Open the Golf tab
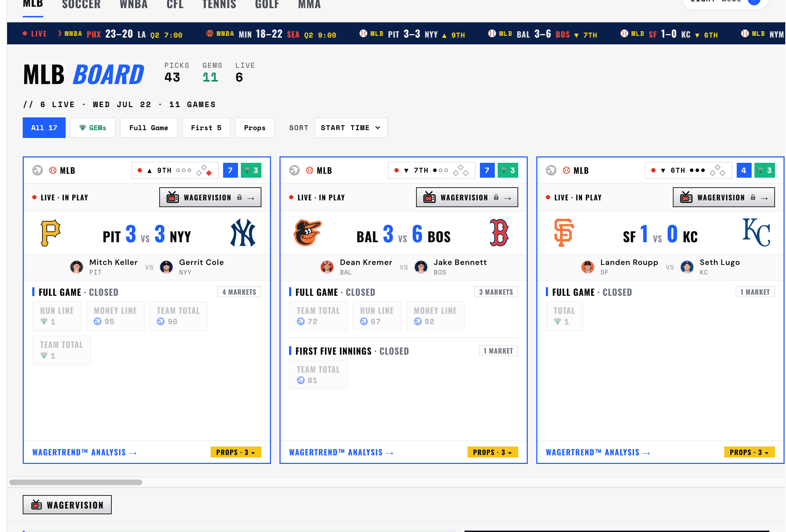The width and height of the screenshot is (786, 532). click(x=267, y=5)
